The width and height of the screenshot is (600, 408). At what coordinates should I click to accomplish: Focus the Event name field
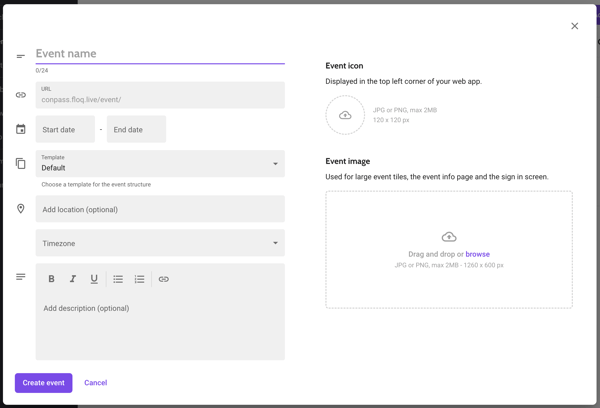click(160, 54)
